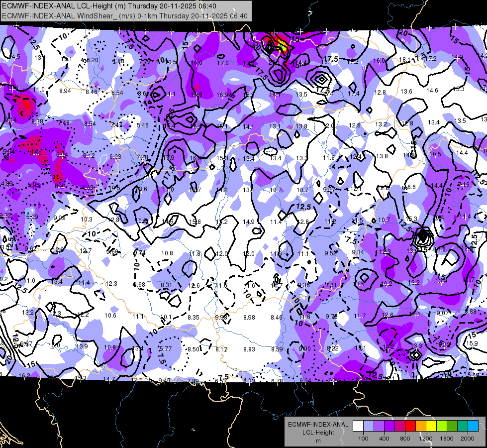Click the legend tick label '1200'

(x=426, y=439)
